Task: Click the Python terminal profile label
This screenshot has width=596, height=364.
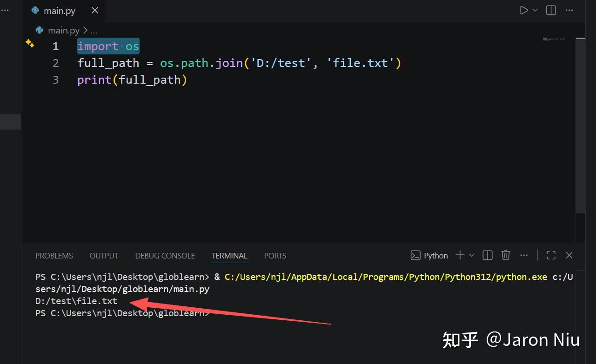Action: [429, 255]
